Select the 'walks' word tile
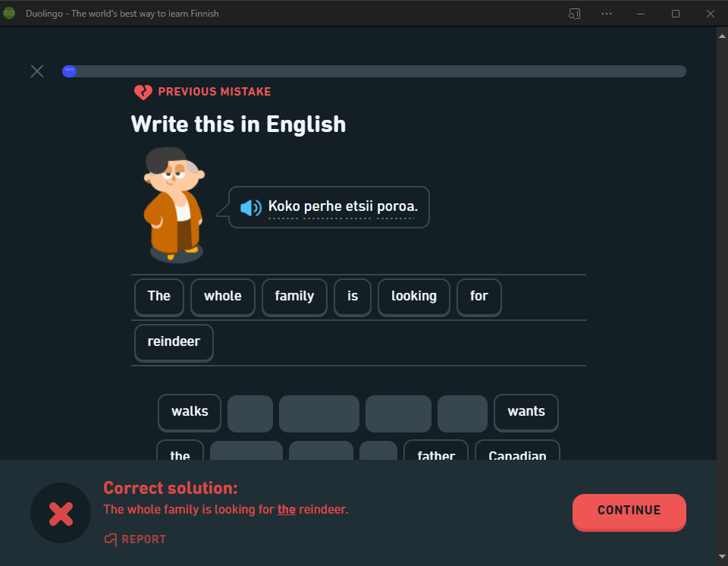This screenshot has width=728, height=566. [190, 412]
